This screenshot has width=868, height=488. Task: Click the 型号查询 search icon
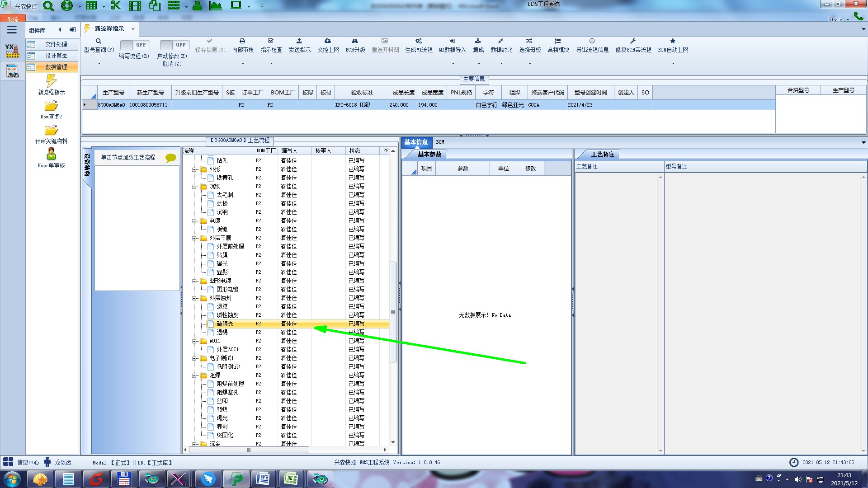coord(99,41)
